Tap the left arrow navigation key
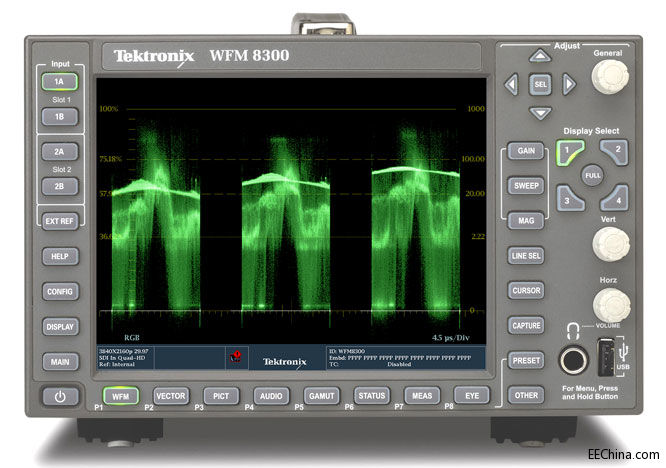This screenshot has height=468, width=666. 511,85
